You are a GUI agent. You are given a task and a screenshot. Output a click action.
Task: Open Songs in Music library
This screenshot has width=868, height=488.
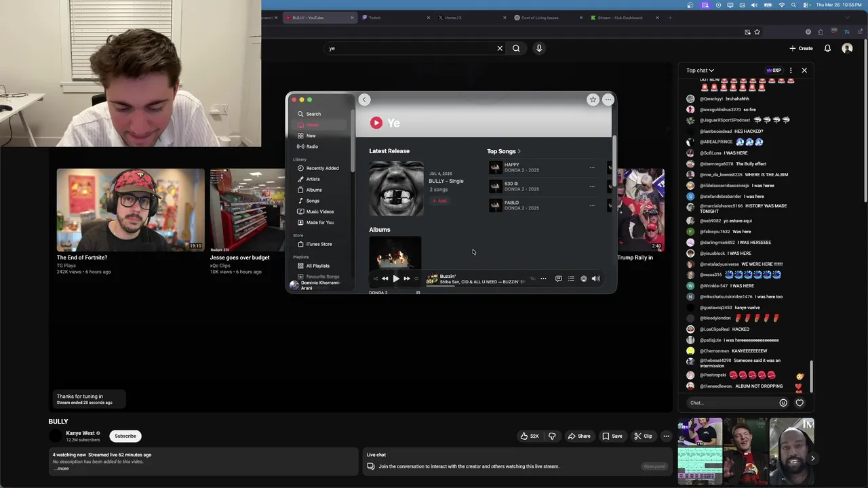pyautogui.click(x=319, y=201)
